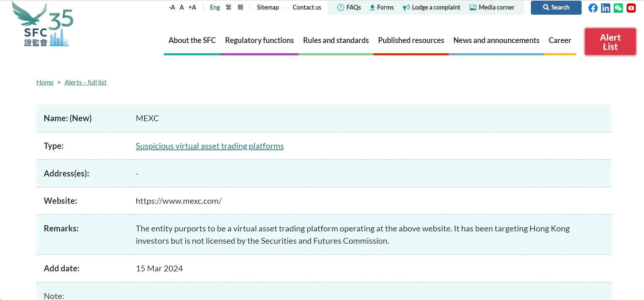Open Suspicious virtual asset trading platforms link
The image size is (644, 300).
(210, 146)
